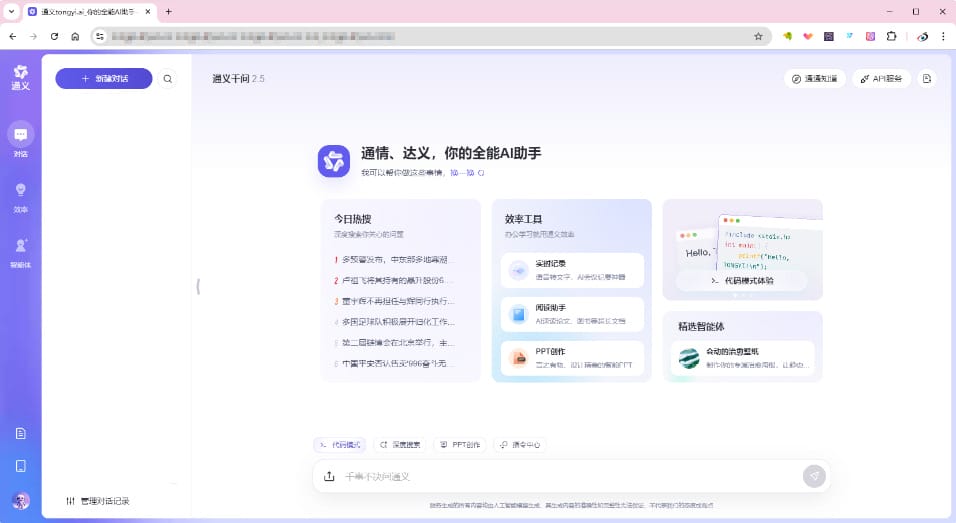Viewport: 956px width, 523px height.
Task: Click the API服务 button
Action: tap(881, 79)
